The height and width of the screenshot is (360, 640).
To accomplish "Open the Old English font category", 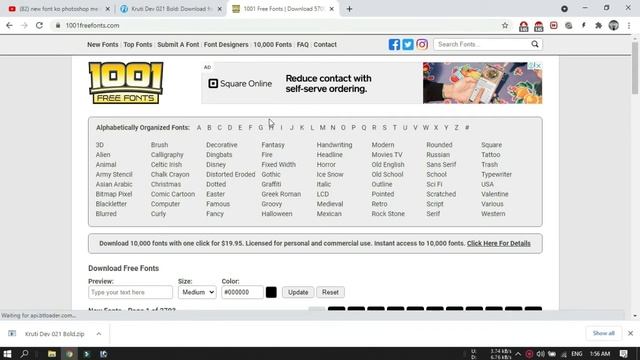I will click(x=388, y=164).
